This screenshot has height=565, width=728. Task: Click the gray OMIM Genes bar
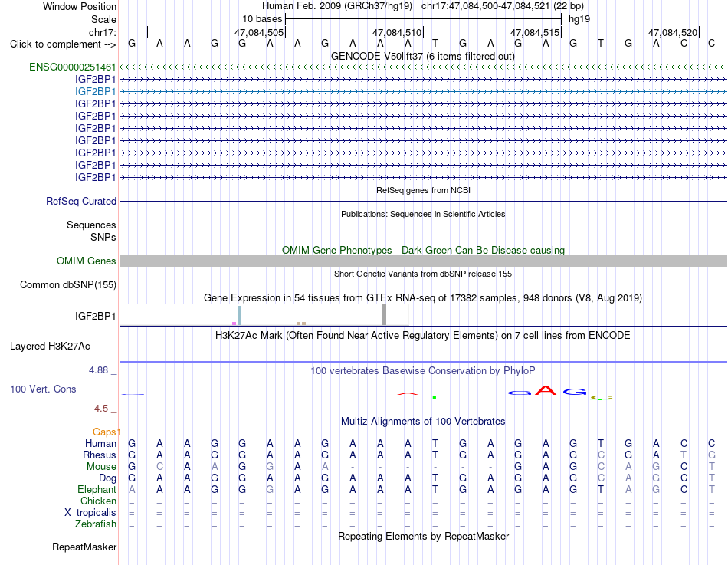(423, 261)
